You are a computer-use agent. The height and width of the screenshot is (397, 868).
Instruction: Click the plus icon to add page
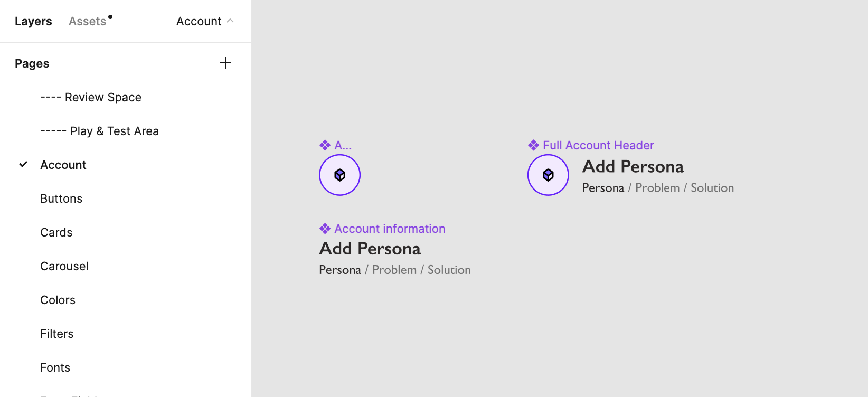pyautogui.click(x=225, y=63)
